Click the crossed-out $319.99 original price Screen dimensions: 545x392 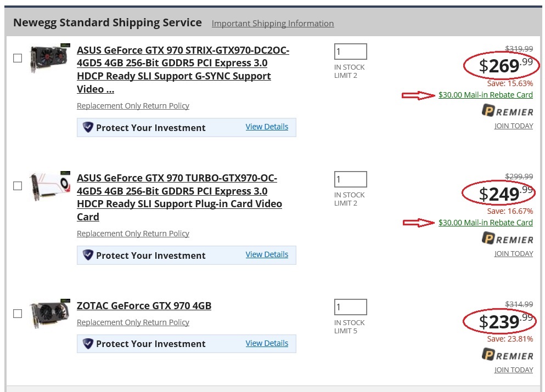[x=519, y=49]
